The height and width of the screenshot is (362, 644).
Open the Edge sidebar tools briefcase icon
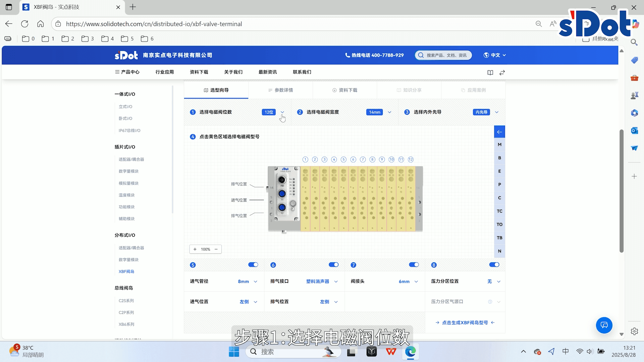pos(634,78)
